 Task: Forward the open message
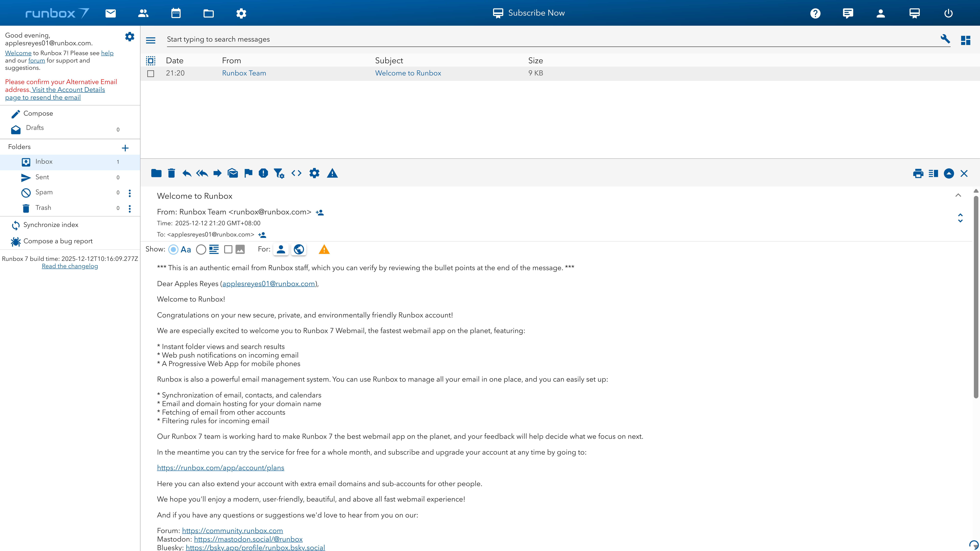217,173
